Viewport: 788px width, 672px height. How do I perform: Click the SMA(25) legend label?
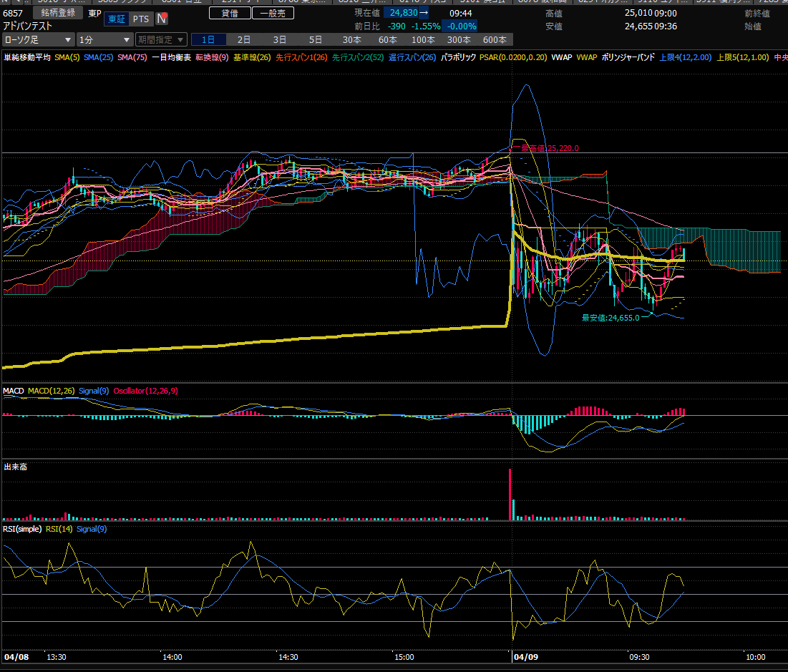pyautogui.click(x=99, y=57)
